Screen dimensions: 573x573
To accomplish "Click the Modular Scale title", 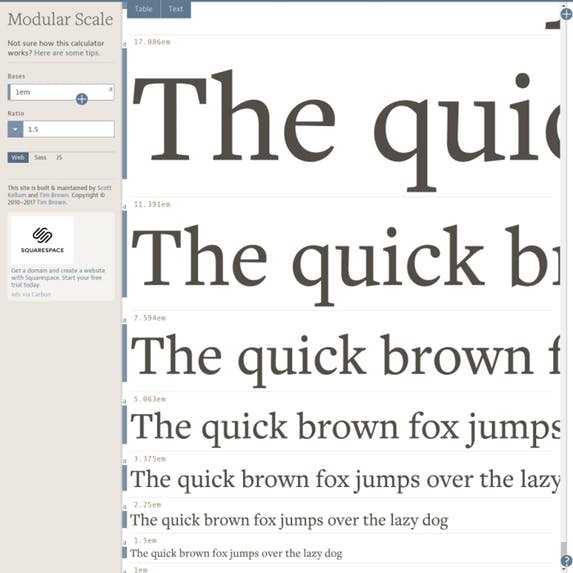I will click(61, 19).
